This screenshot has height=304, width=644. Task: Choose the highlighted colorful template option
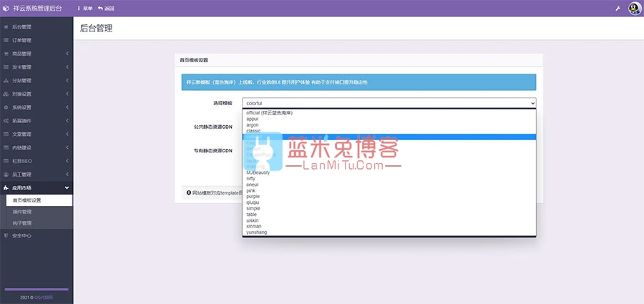pyautogui.click(x=389, y=137)
